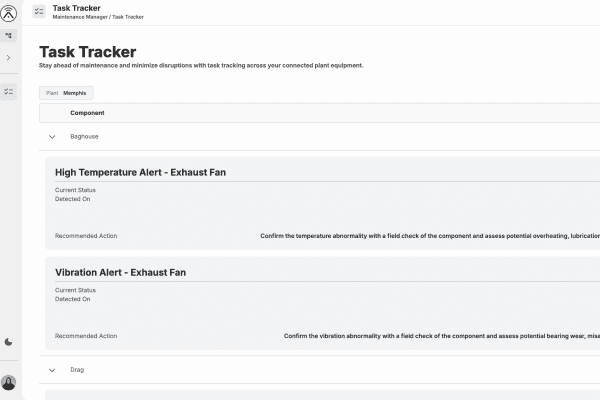Open High Temperature Alert - Exhaust Fan card
This screenshot has height=400, width=600.
coord(140,172)
